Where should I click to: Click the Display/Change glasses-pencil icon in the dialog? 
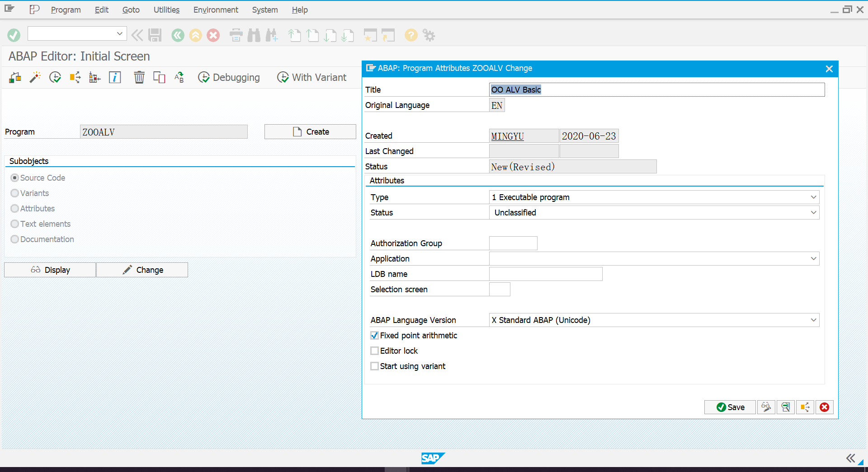[766, 407]
